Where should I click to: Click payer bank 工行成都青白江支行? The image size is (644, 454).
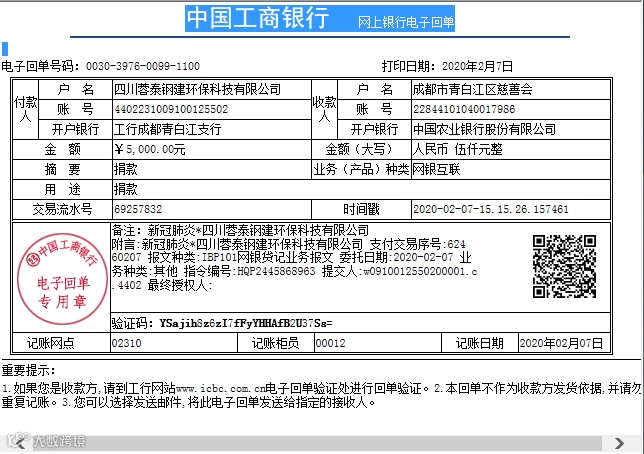coord(168,129)
